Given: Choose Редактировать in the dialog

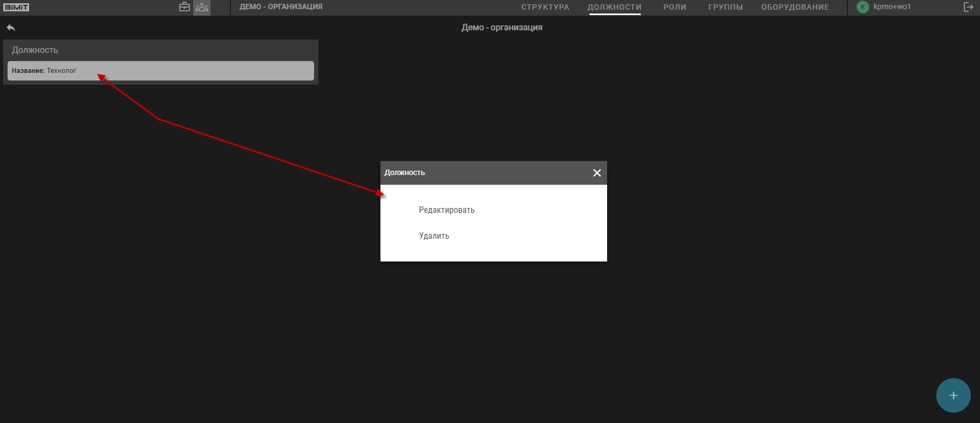Looking at the screenshot, I should click(x=447, y=210).
